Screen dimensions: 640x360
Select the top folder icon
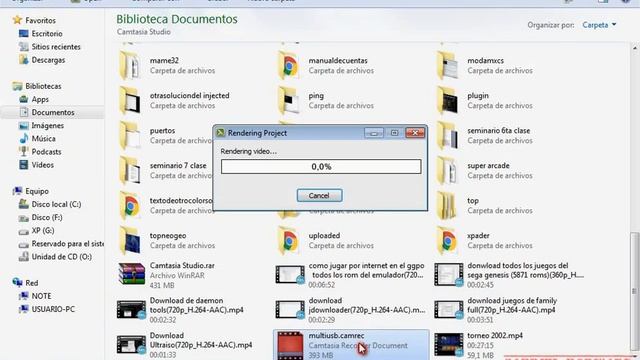448,206
